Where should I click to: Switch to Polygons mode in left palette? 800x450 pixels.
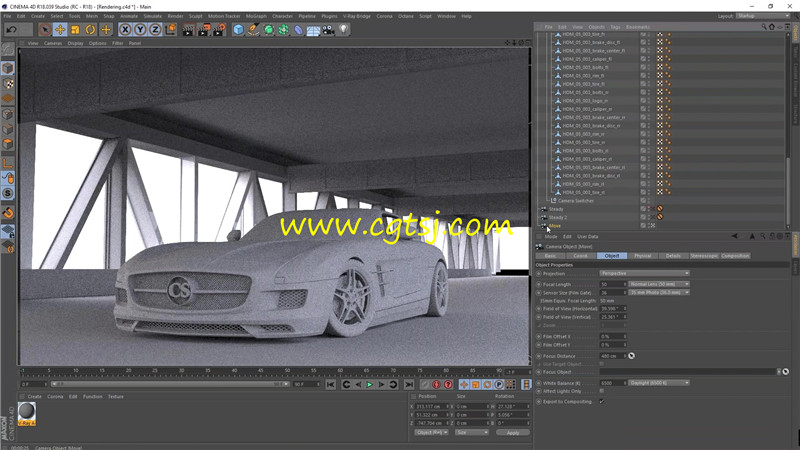pyautogui.click(x=8, y=144)
